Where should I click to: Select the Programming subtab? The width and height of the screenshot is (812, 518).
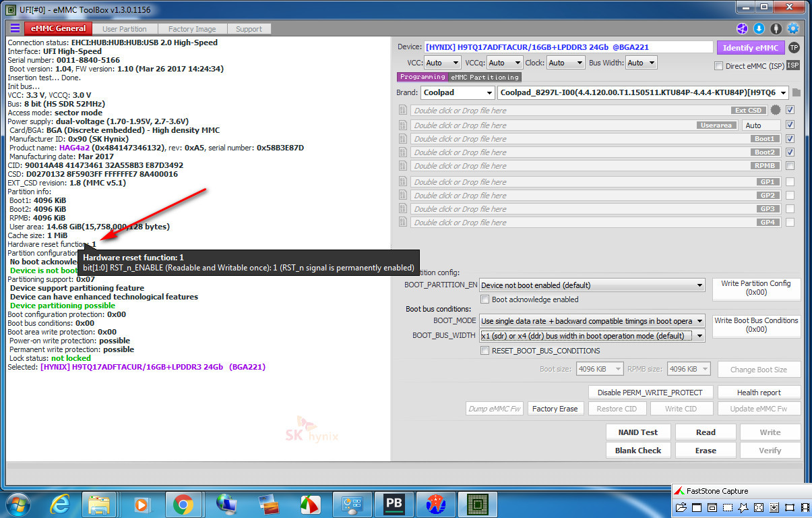tap(423, 77)
